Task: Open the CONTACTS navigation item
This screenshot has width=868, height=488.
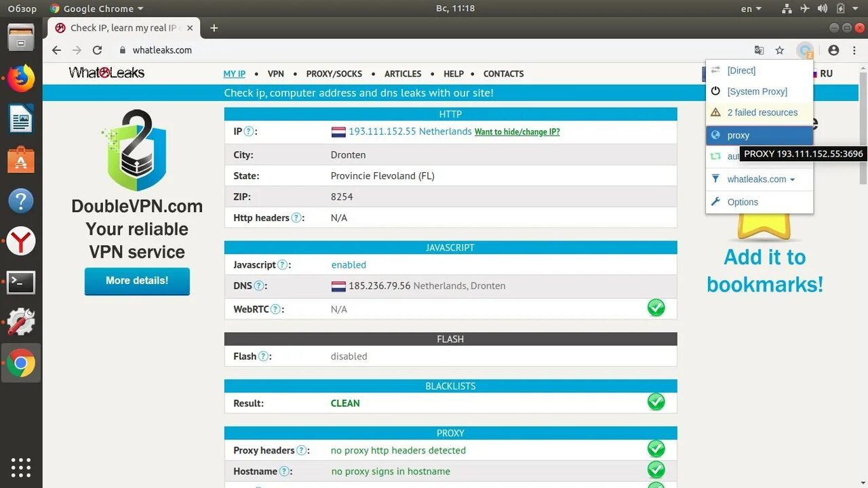Action: (x=503, y=74)
